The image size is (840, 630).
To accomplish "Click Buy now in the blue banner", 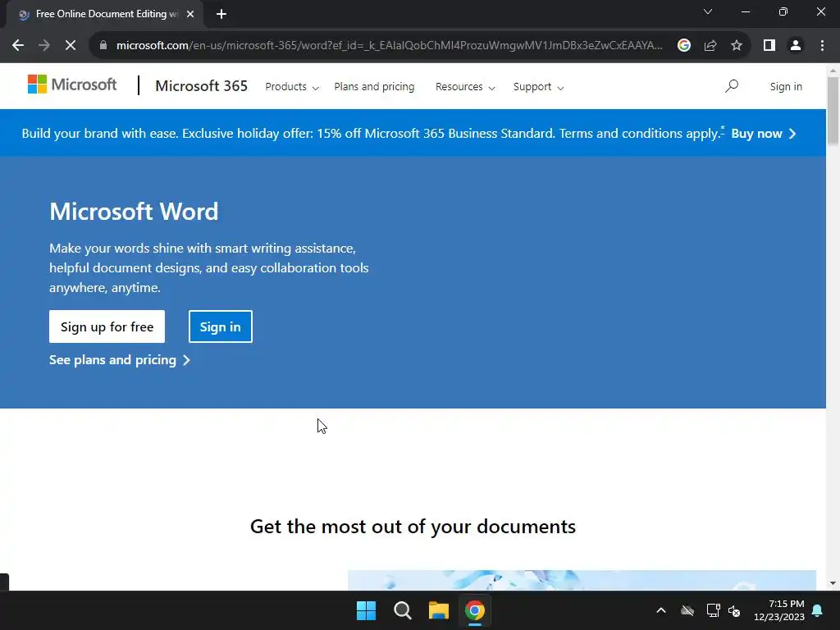I will (764, 134).
